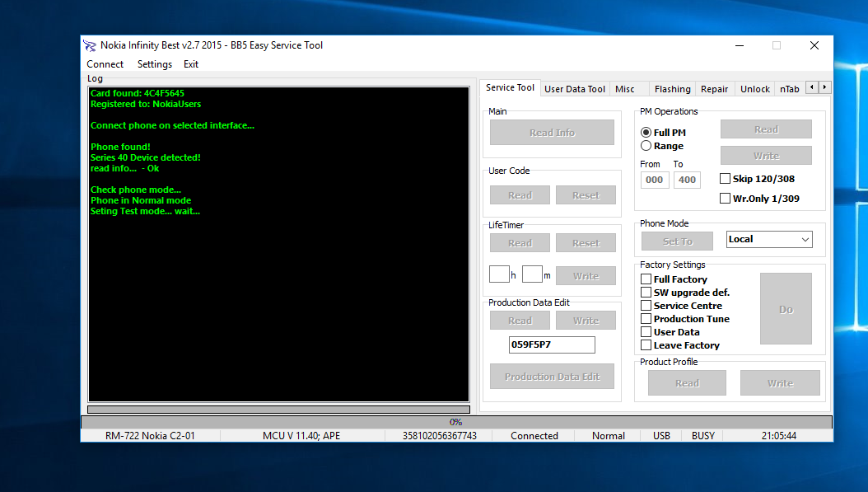The width and height of the screenshot is (868, 492).
Task: Click the PM range From field 000
Action: (x=655, y=180)
